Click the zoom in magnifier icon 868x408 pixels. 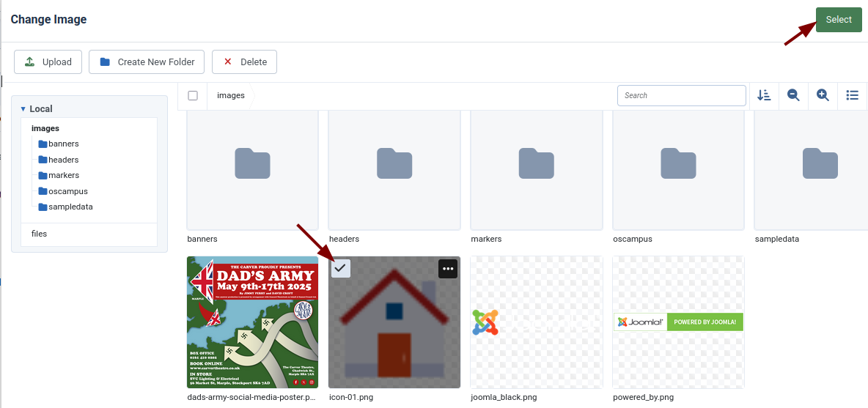coord(823,95)
